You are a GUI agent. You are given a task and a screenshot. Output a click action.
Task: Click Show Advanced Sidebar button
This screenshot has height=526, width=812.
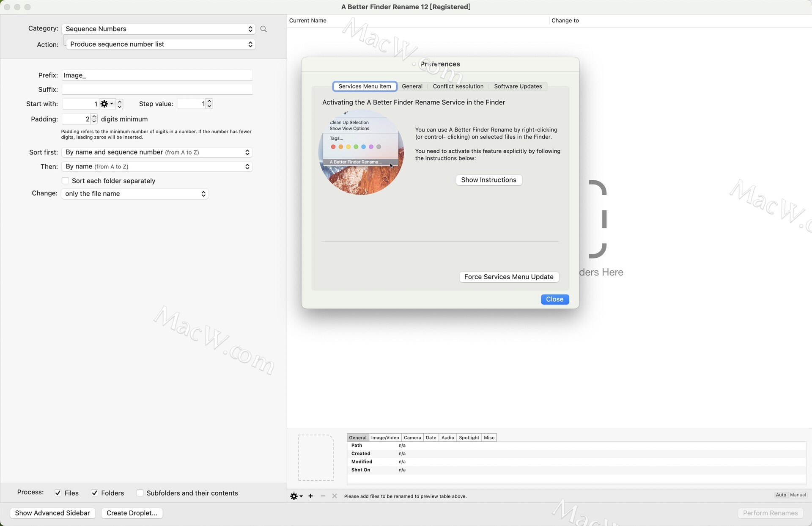pyautogui.click(x=52, y=513)
